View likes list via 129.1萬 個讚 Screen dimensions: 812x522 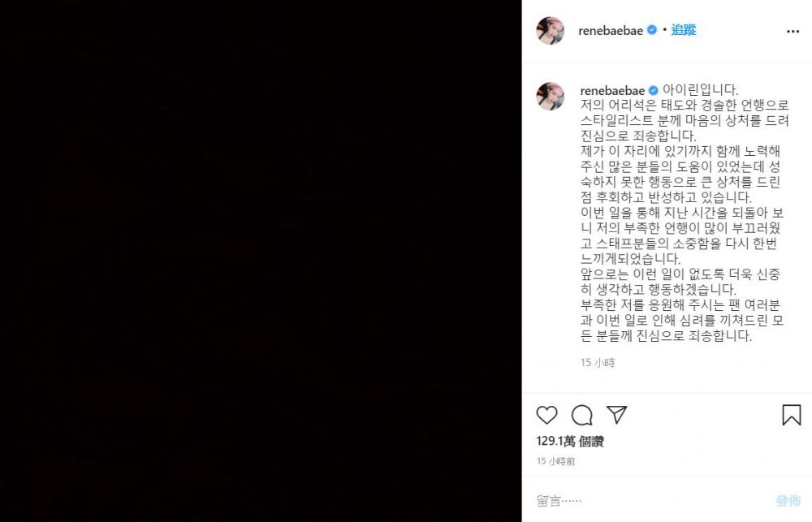click(570, 441)
